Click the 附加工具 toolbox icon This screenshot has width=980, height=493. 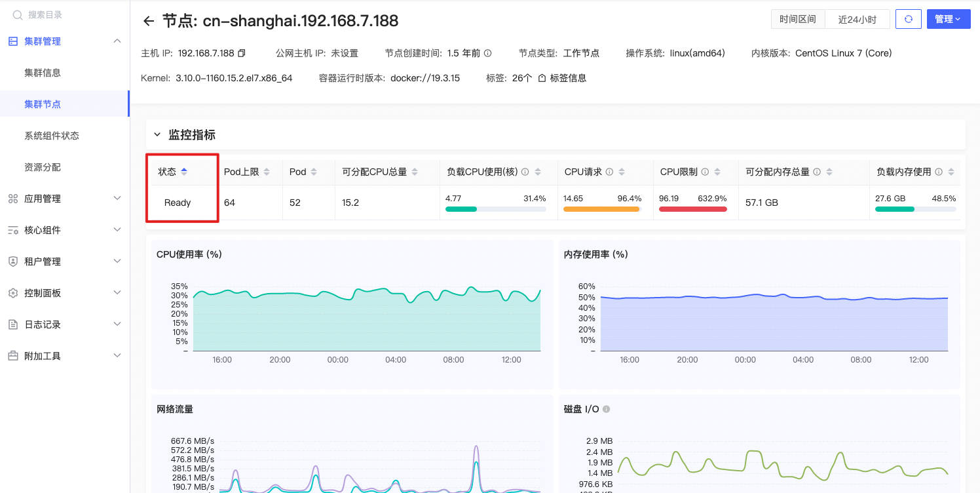pyautogui.click(x=12, y=356)
